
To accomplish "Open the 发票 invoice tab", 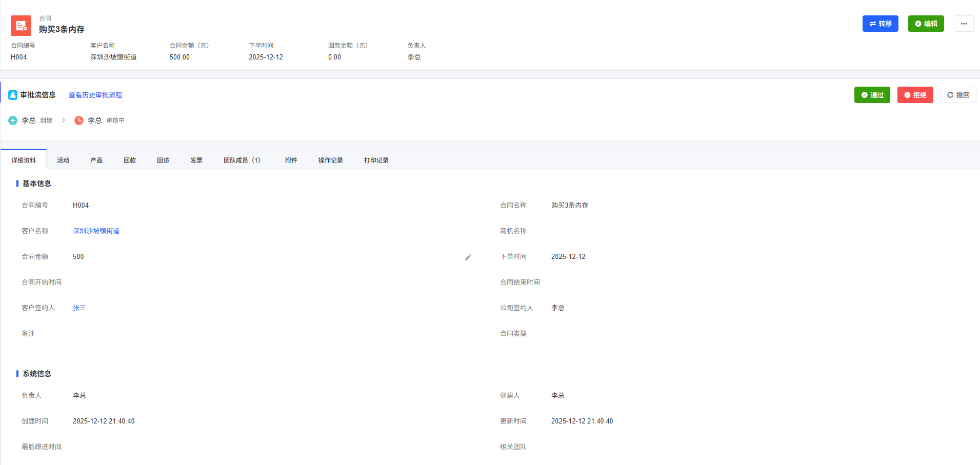I will [196, 160].
